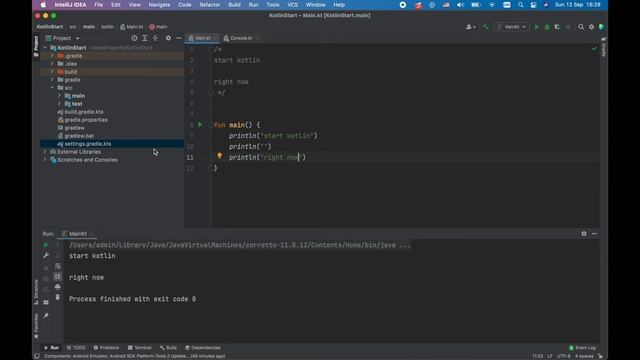
Task: Open Project panel options gear
Action: coord(168,38)
